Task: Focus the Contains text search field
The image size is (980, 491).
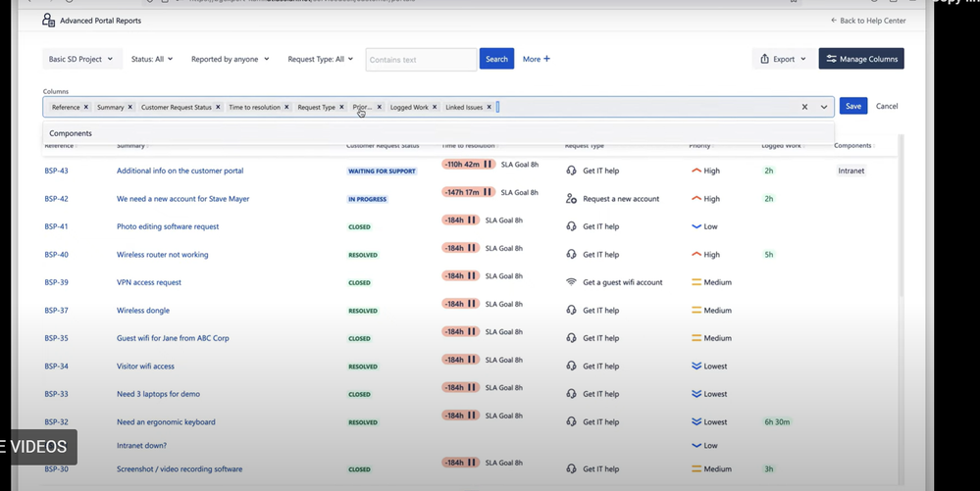Action: (x=421, y=60)
